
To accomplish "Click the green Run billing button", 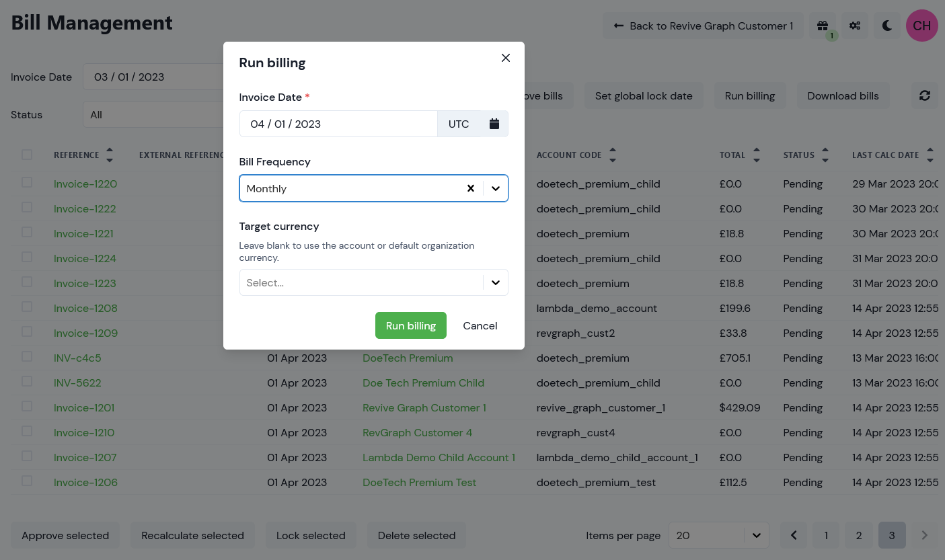I will [x=411, y=325].
